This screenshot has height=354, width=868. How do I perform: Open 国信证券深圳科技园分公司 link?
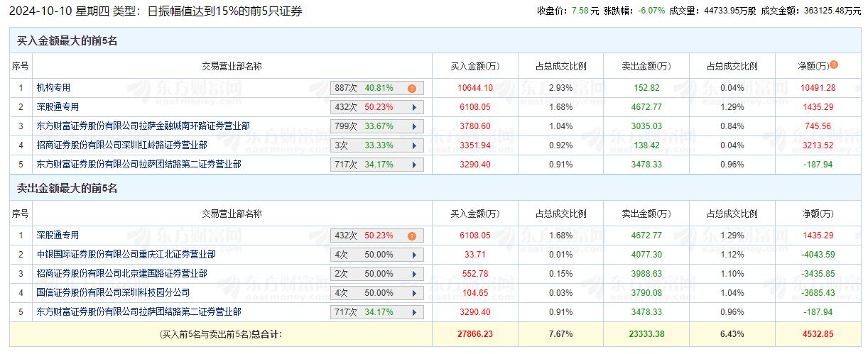pos(113,293)
